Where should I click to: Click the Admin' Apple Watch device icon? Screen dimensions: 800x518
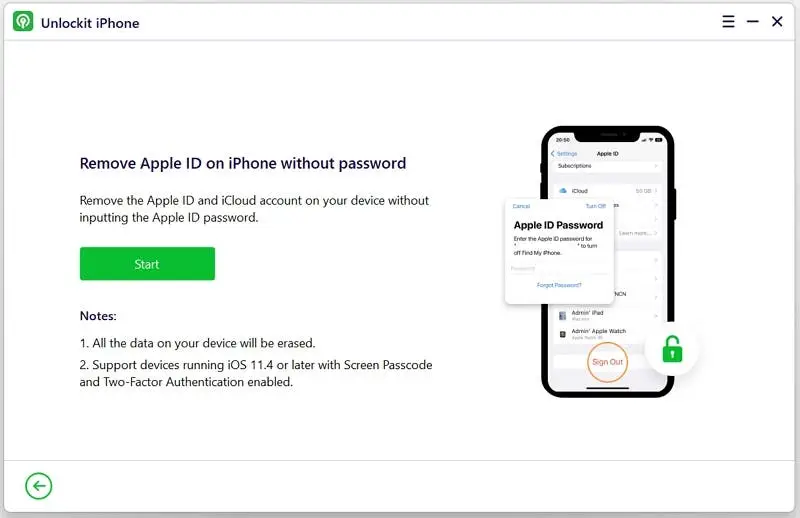pos(563,334)
